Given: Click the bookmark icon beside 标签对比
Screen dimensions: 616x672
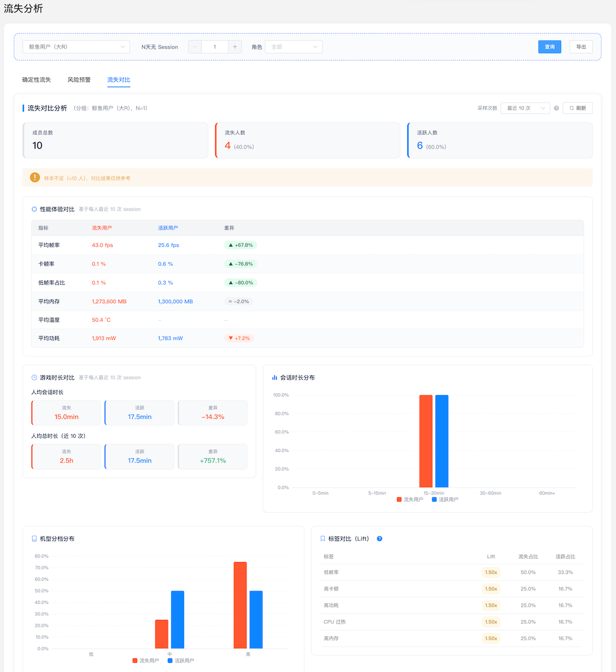Looking at the screenshot, I should coord(322,539).
